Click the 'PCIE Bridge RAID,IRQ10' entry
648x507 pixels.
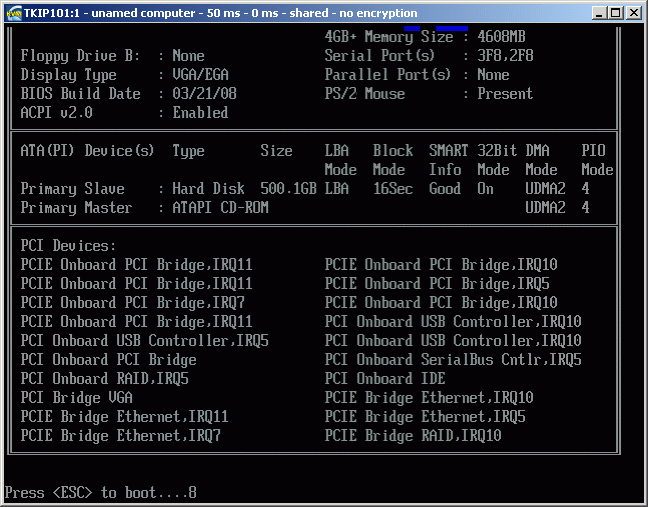413,436
